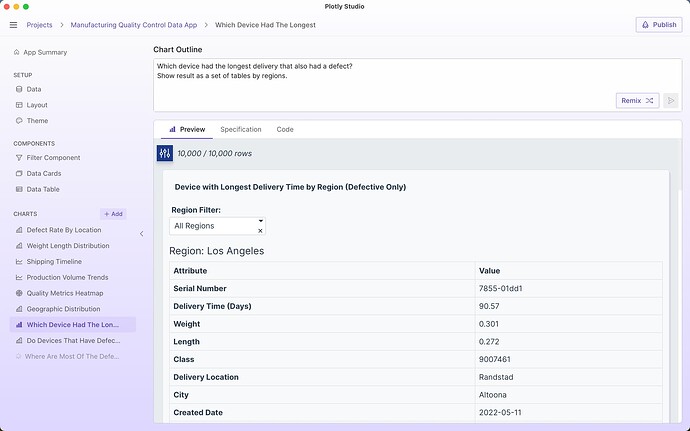Switch to the Specification tab
Viewport: 690px width, 431px height.
coord(241,129)
